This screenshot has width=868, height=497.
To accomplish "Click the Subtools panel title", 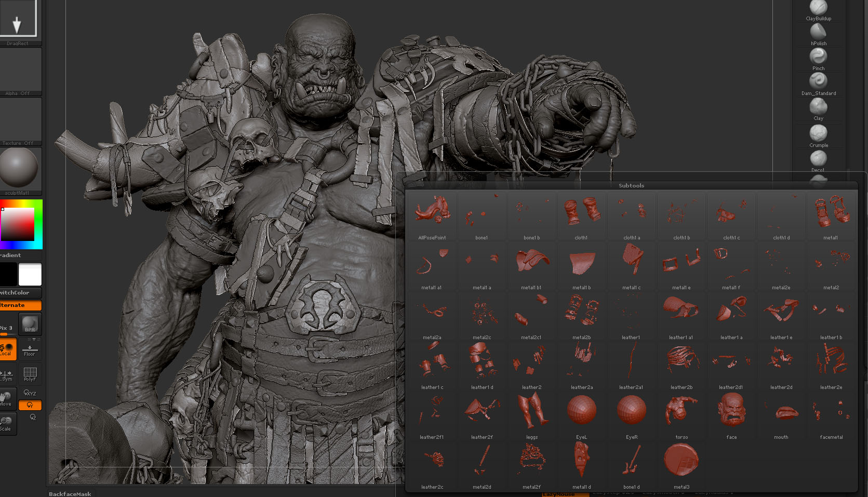I will point(631,185).
